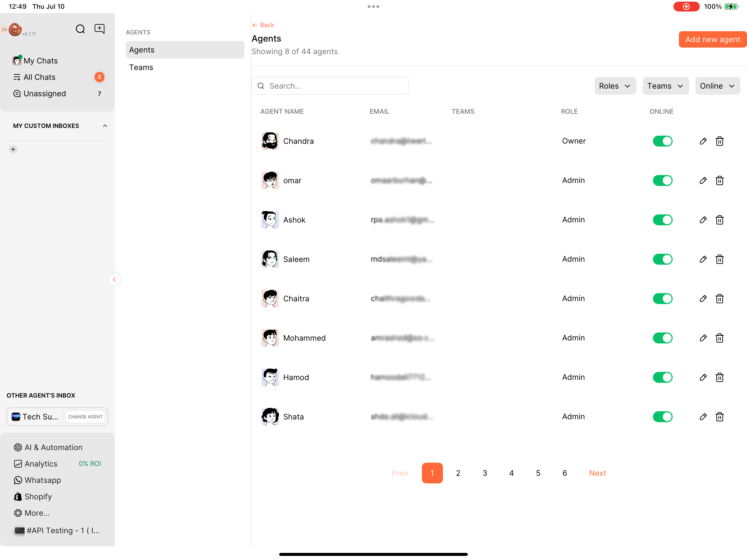The width and height of the screenshot is (747, 560).
Task: Expand sidebar with double-chevron icon
Action: tap(4, 29)
